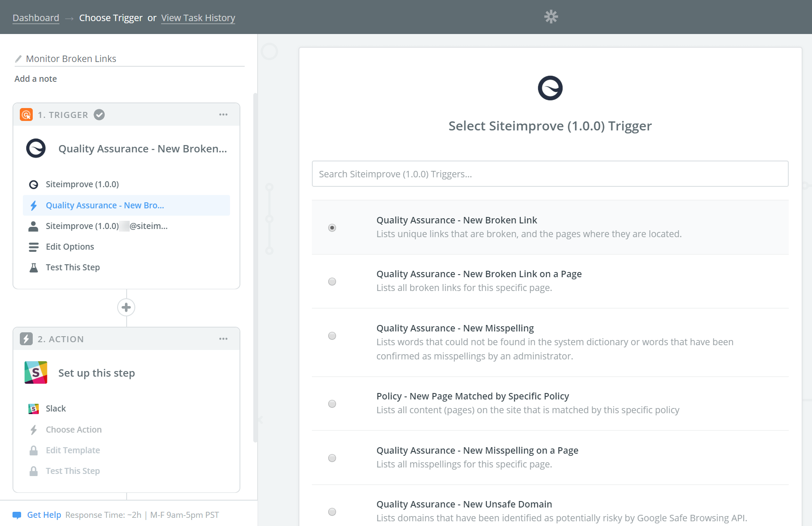Click the pencil icon beside Monitor Broken Links

[x=18, y=59]
